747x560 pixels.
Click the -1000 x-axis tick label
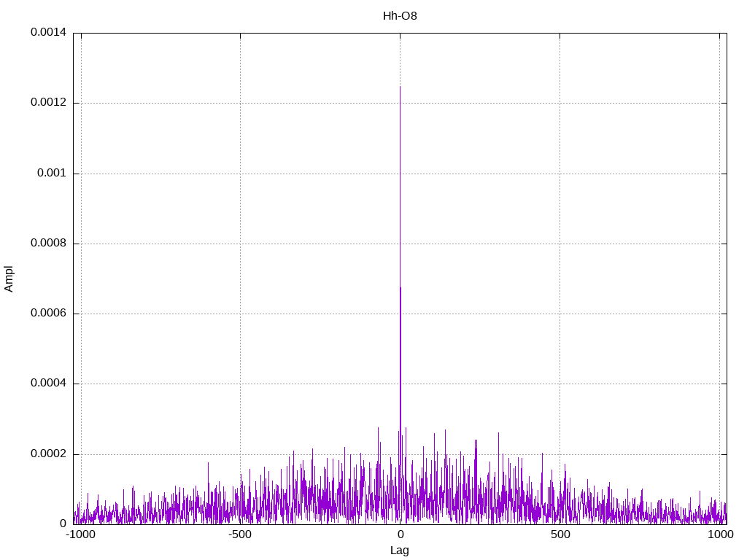coord(80,535)
